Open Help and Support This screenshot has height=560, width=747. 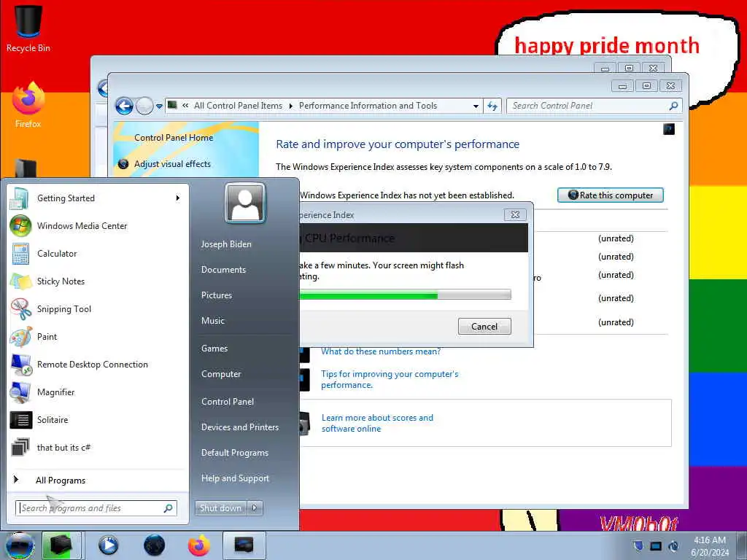click(235, 478)
